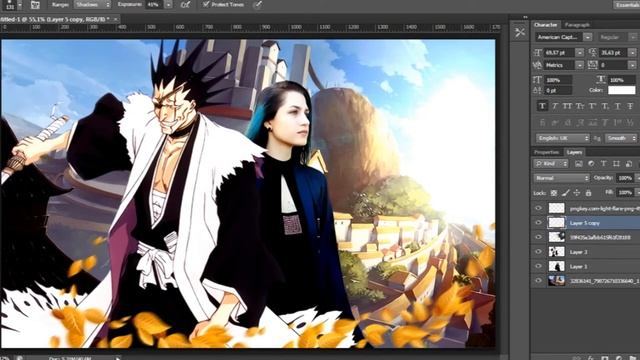640x360 pixels.
Task: Hide the Layer 2 layer
Action: click(x=538, y=252)
